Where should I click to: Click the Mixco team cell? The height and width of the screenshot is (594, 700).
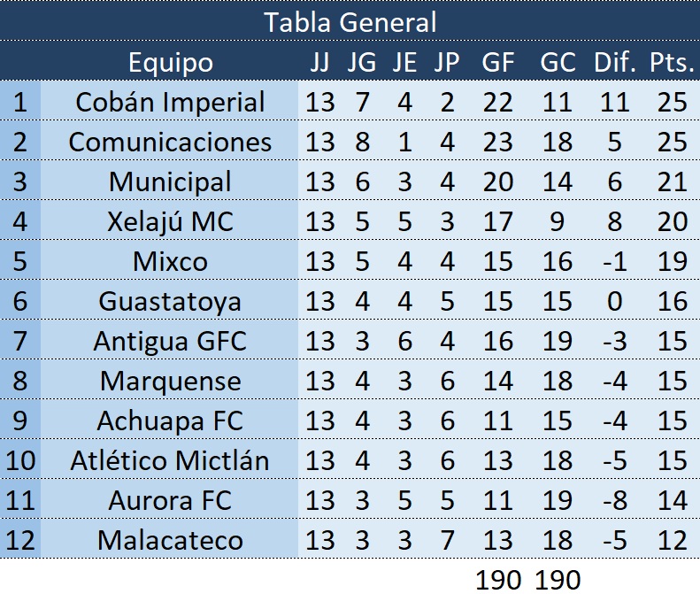(x=170, y=261)
